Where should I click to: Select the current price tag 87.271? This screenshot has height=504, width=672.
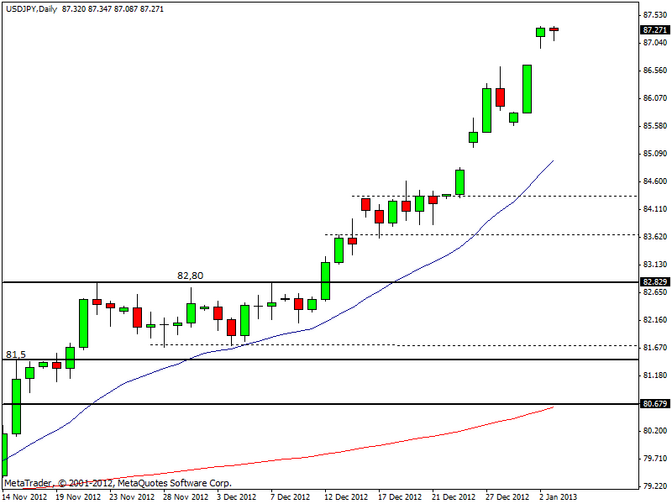pyautogui.click(x=653, y=31)
